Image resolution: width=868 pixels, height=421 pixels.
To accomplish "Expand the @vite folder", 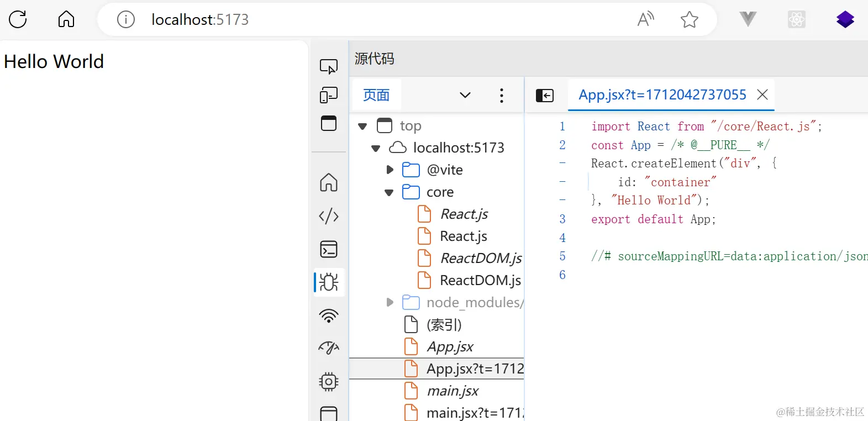I will coord(390,170).
